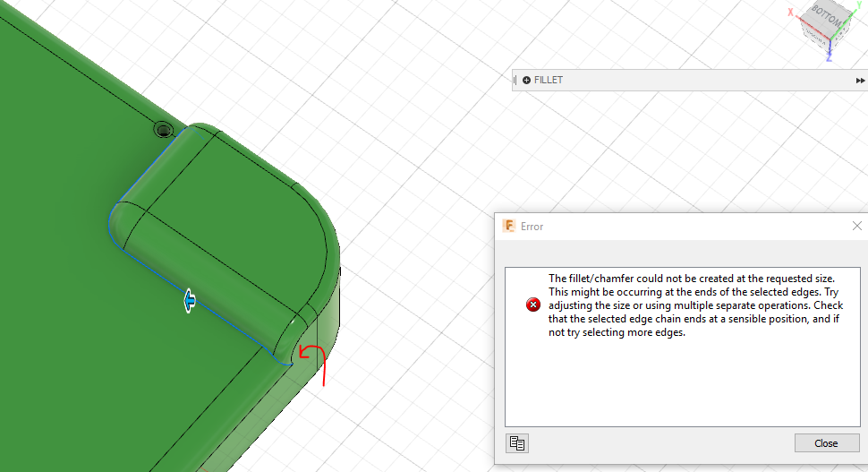The width and height of the screenshot is (868, 472).
Task: Close the Error dialog with Close button
Action: point(827,443)
